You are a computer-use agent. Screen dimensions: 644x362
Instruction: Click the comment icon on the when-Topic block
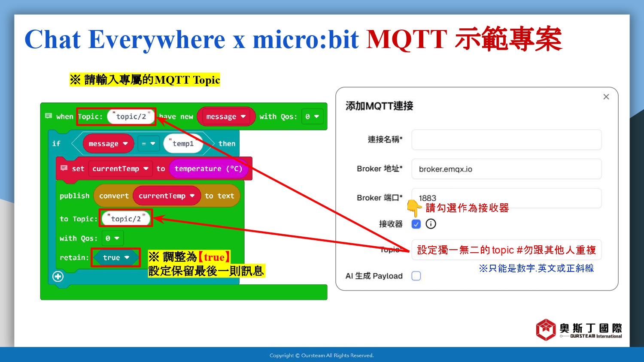click(49, 116)
